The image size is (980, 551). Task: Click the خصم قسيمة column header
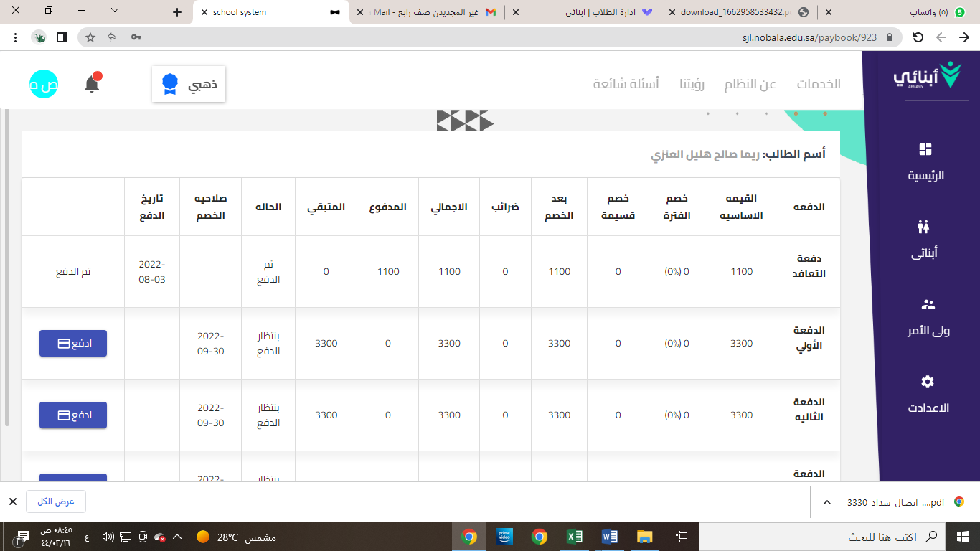618,207
